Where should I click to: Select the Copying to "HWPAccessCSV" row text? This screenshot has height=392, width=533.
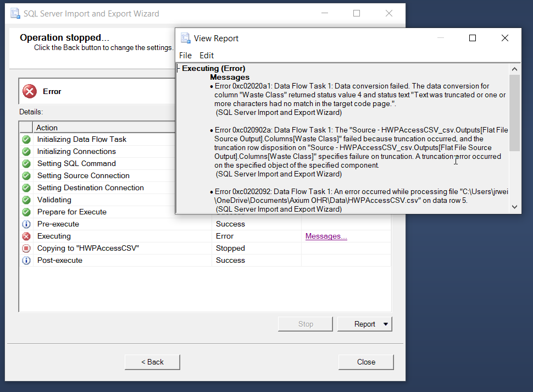[88, 248]
